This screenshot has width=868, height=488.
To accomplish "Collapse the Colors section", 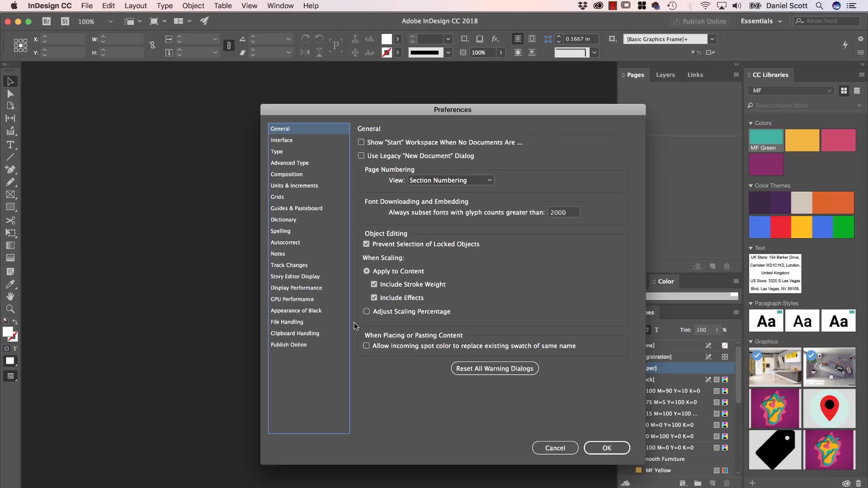I will (x=750, y=123).
